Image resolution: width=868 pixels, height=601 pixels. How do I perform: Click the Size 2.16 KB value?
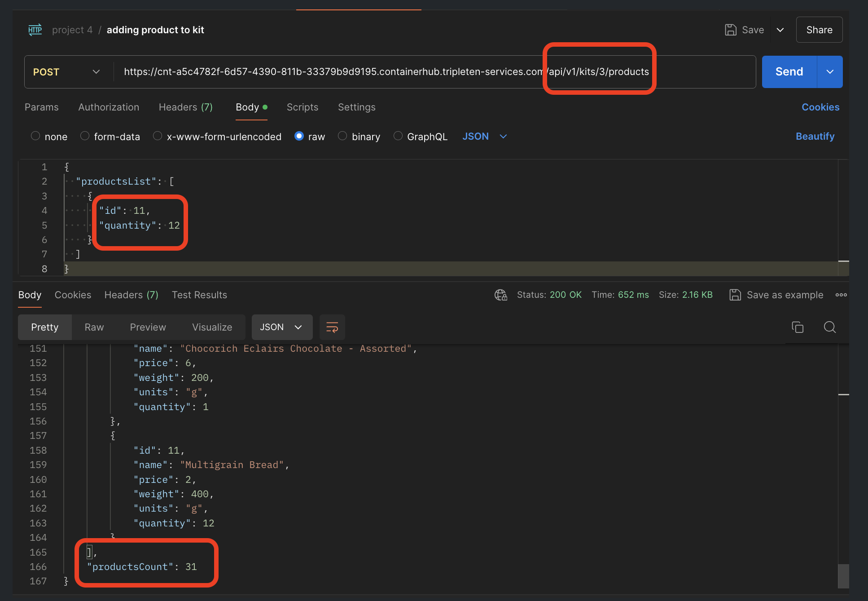(x=697, y=295)
